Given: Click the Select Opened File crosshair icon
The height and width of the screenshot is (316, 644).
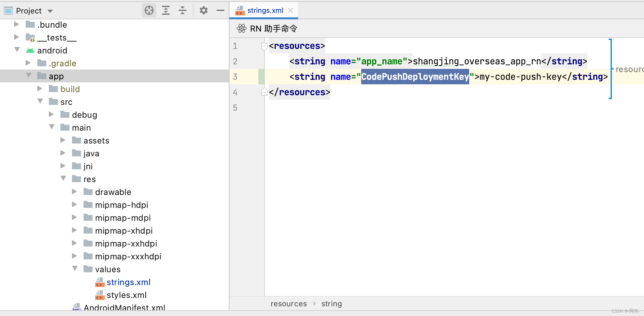Looking at the screenshot, I should pos(149,10).
